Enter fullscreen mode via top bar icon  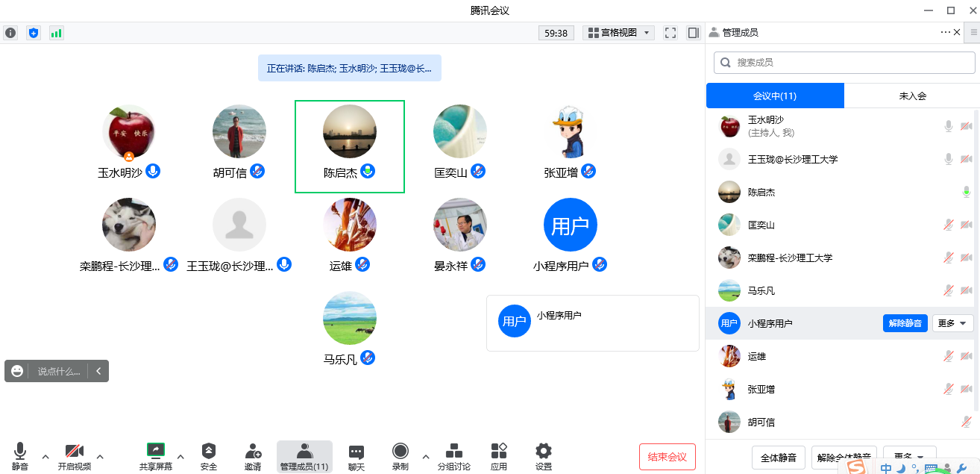[670, 33]
